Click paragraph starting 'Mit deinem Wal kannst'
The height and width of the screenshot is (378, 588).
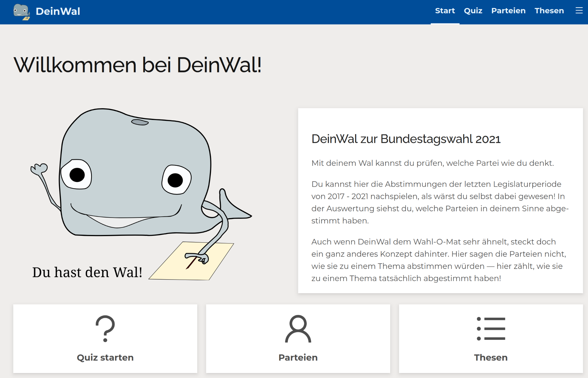pyautogui.click(x=433, y=163)
